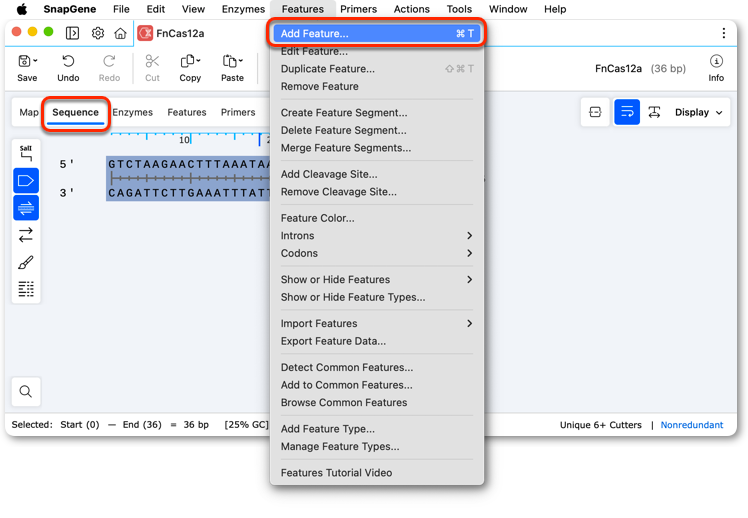Open the File menu
The image size is (748, 518).
121,9
